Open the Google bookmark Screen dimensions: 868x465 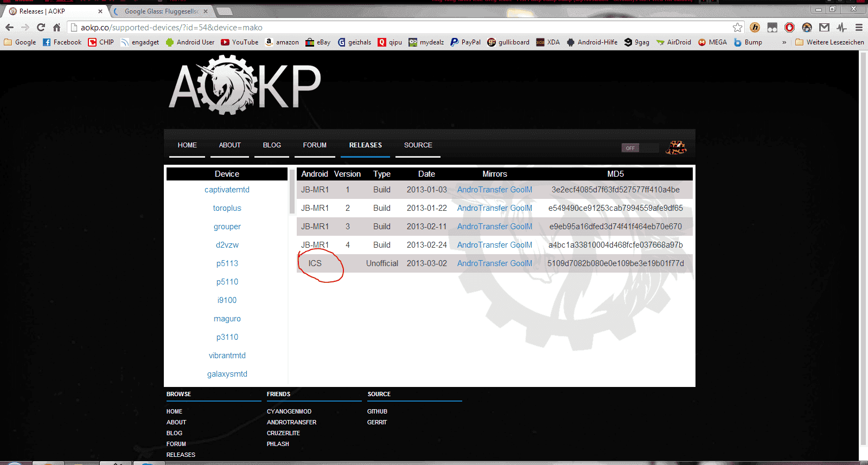coord(20,42)
